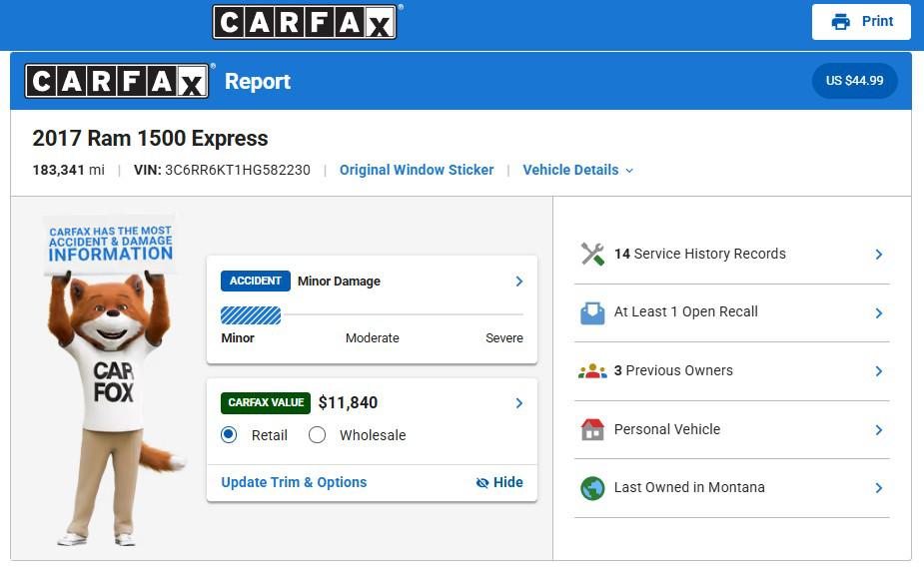Click the Open Recall envelope icon

592,313
